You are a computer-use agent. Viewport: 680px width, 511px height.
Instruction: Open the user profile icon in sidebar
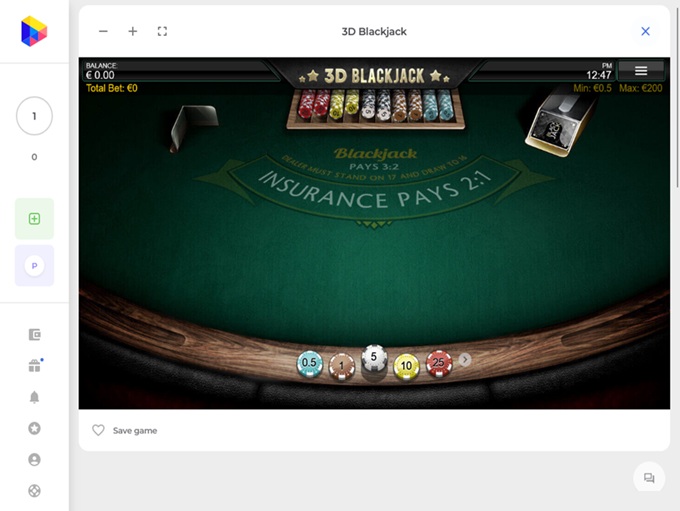point(34,459)
